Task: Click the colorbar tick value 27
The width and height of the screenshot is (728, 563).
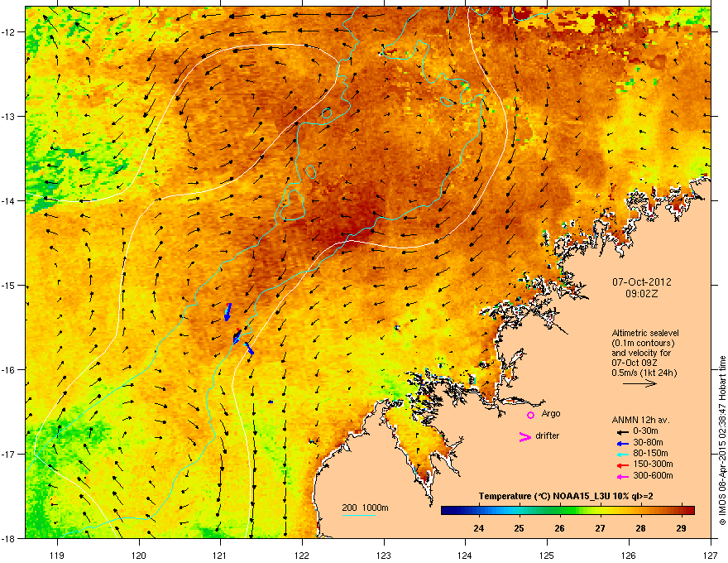Action: point(601,528)
